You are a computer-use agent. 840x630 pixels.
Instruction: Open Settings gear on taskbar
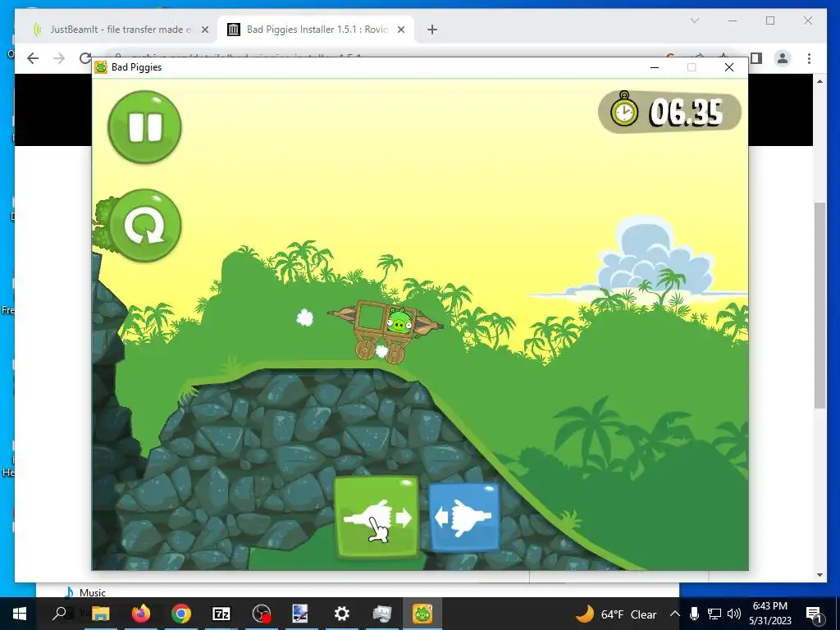pyautogui.click(x=341, y=614)
